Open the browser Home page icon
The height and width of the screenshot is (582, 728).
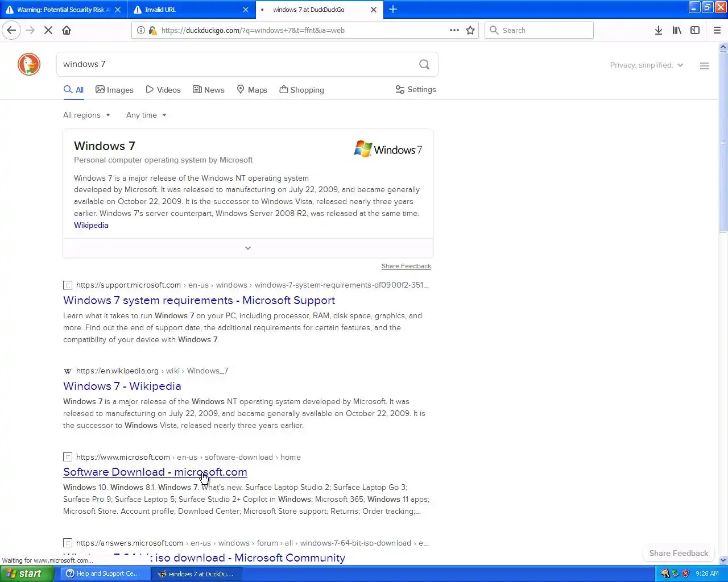pyautogui.click(x=67, y=30)
